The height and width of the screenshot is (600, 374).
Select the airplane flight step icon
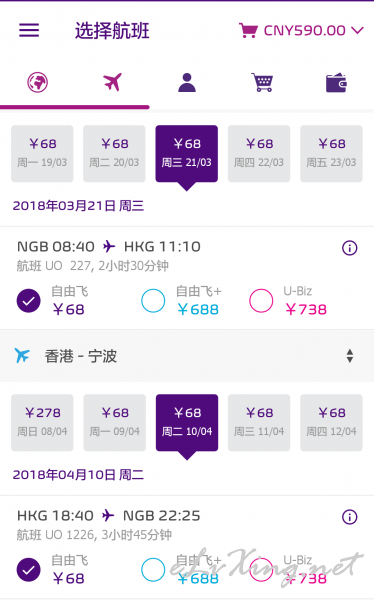[112, 82]
